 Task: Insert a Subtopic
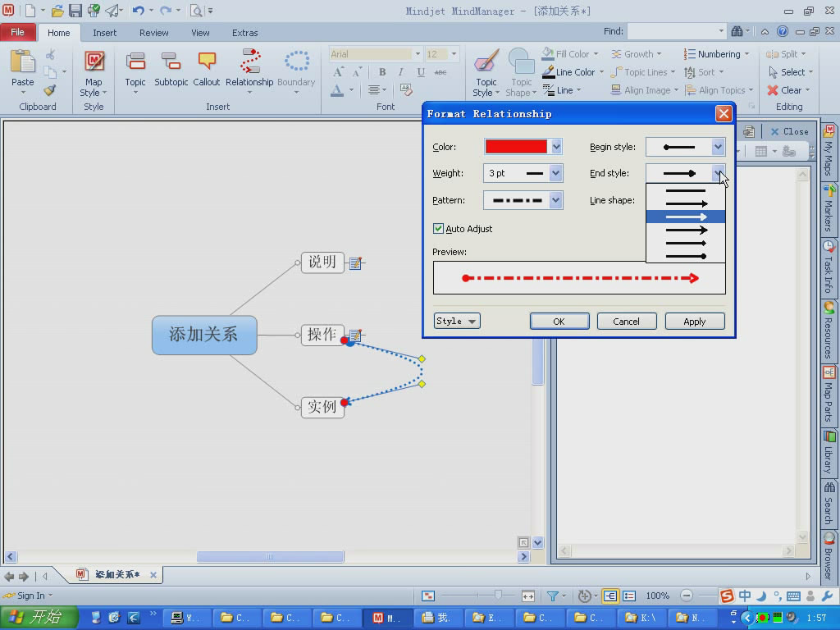tap(171, 61)
